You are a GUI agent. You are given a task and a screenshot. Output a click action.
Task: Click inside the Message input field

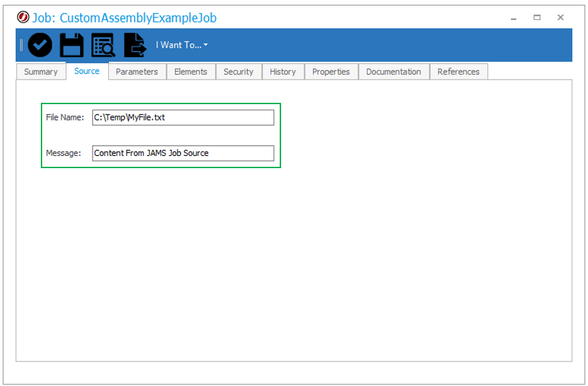pos(183,153)
